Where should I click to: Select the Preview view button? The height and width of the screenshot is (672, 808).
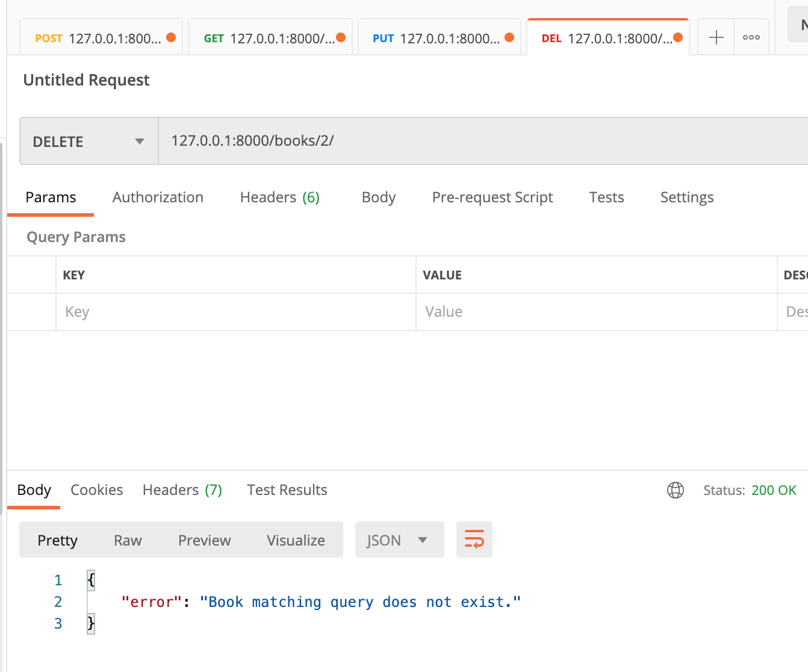coord(205,540)
